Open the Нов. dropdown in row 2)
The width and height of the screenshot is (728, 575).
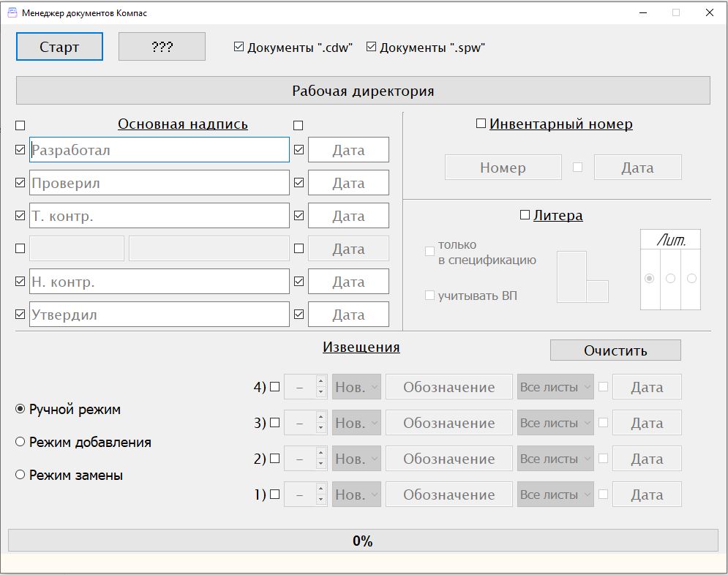point(356,458)
